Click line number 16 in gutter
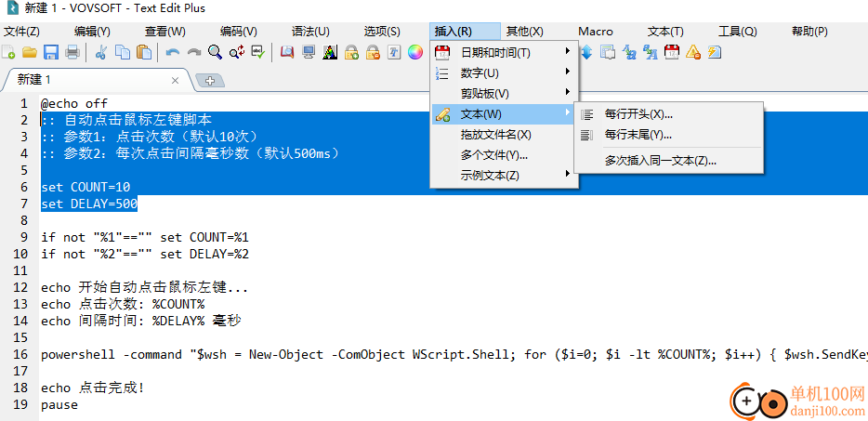The height and width of the screenshot is (421, 868). [20, 354]
